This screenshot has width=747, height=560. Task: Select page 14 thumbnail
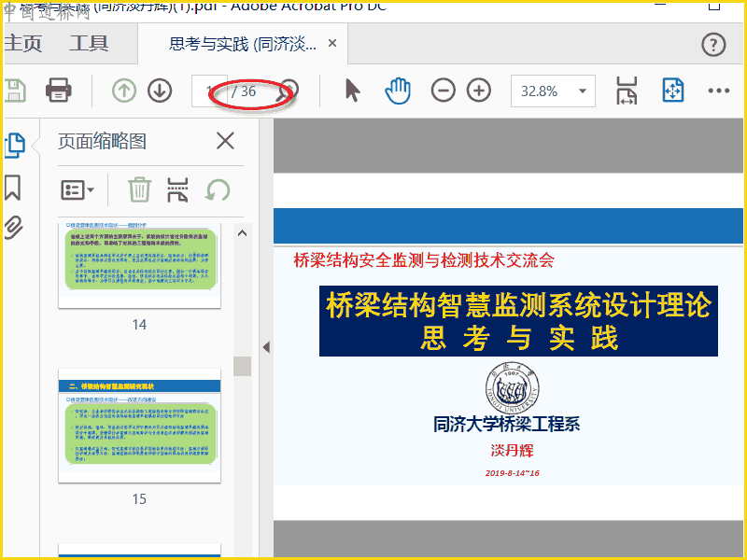pyautogui.click(x=139, y=266)
